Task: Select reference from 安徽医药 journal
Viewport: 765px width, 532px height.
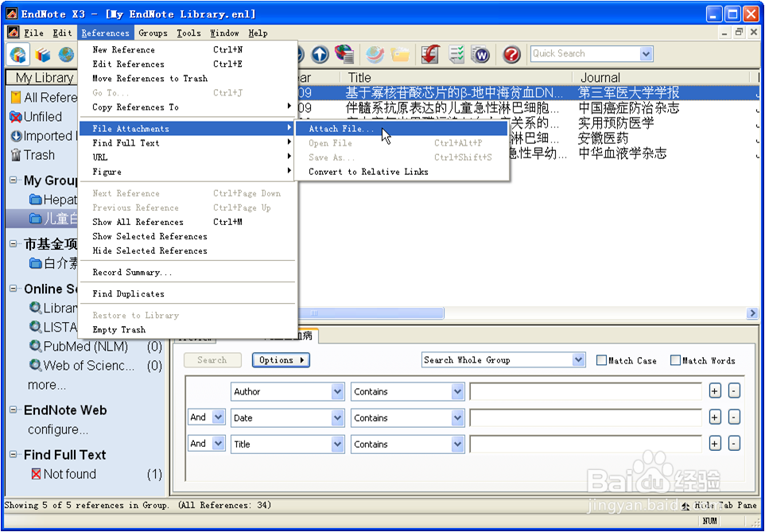Action: click(x=603, y=138)
